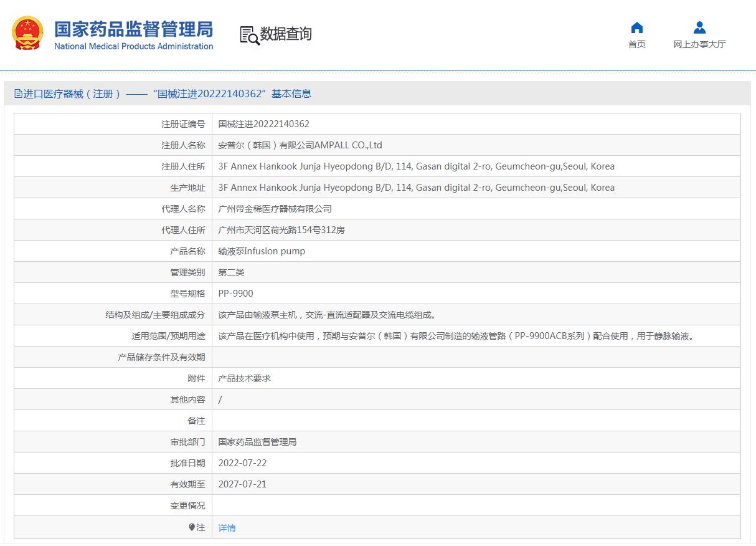Select 安普尔（韩国）有限公司AMPALL CO.,Ltd value
The width and height of the screenshot is (756, 546).
300,145
